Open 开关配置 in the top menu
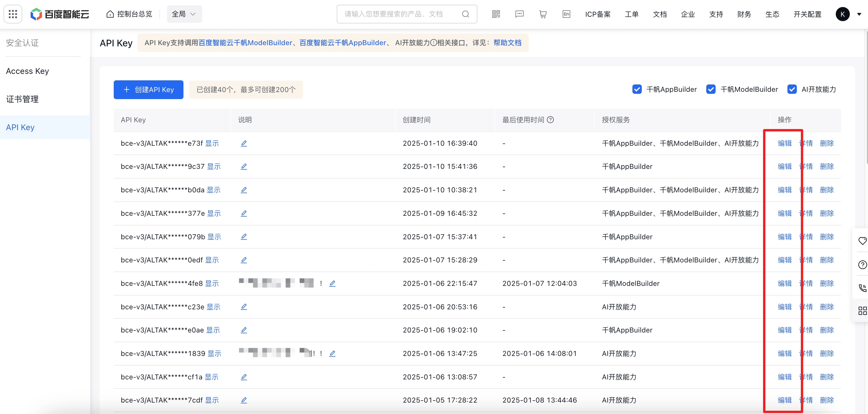Image resolution: width=868 pixels, height=414 pixels. (807, 14)
